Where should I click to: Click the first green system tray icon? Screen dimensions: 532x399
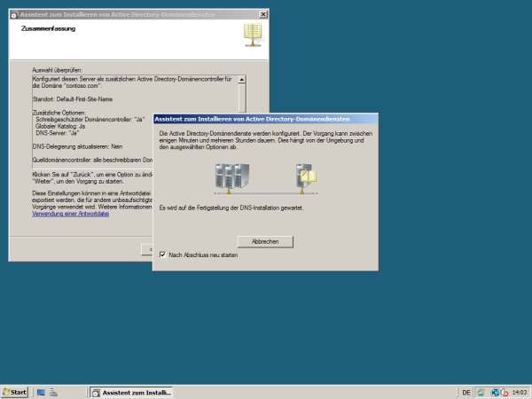point(481,393)
